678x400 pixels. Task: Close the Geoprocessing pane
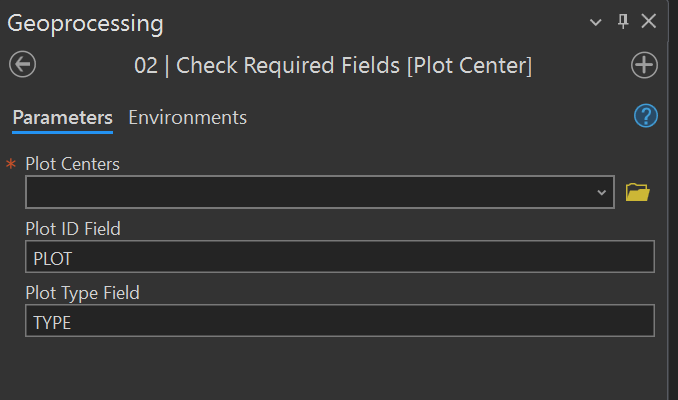point(649,21)
